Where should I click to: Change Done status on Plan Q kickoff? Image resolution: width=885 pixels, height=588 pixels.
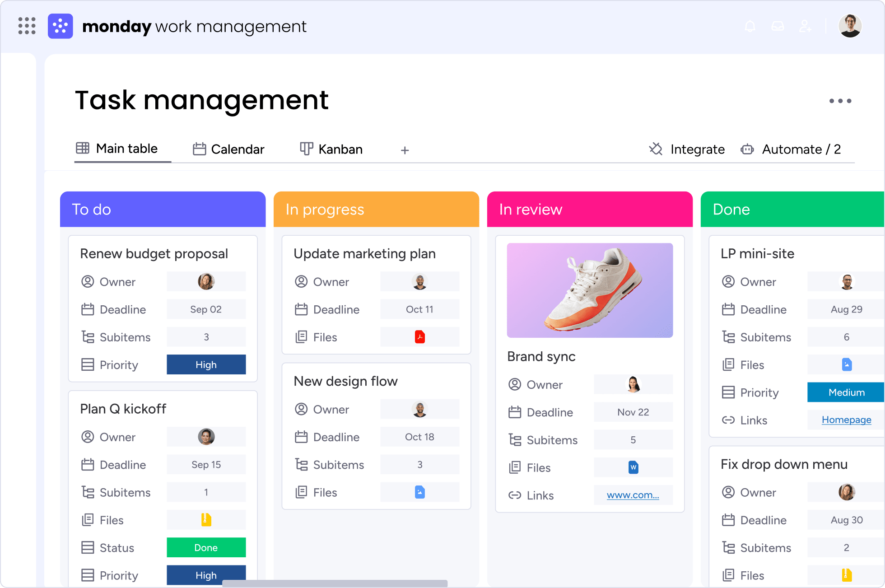(x=206, y=547)
